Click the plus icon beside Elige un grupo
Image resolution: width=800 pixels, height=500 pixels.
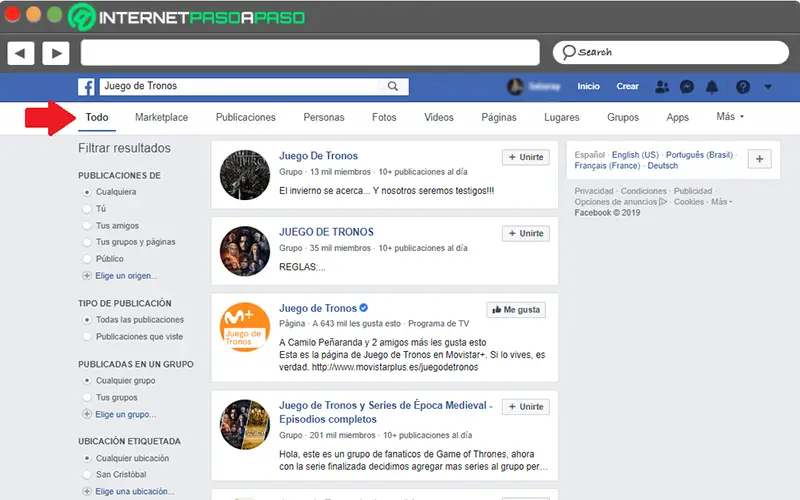click(87, 414)
